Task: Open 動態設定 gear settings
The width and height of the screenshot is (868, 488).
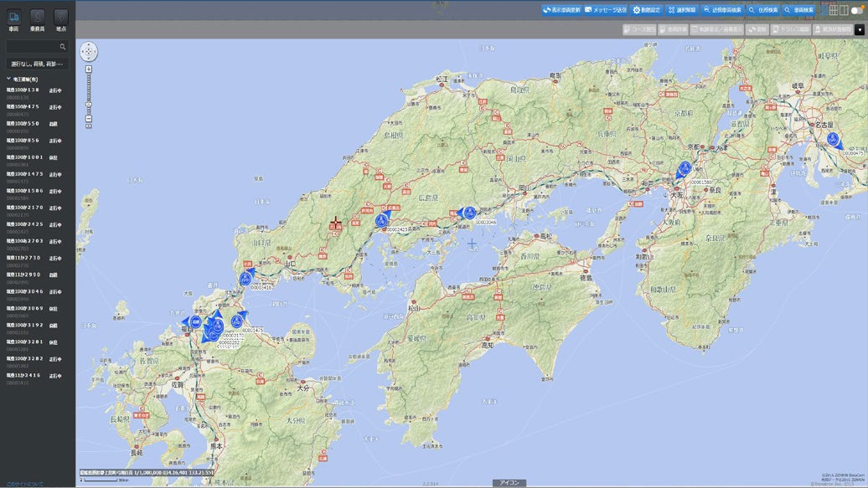Action: pyautogui.click(x=647, y=10)
